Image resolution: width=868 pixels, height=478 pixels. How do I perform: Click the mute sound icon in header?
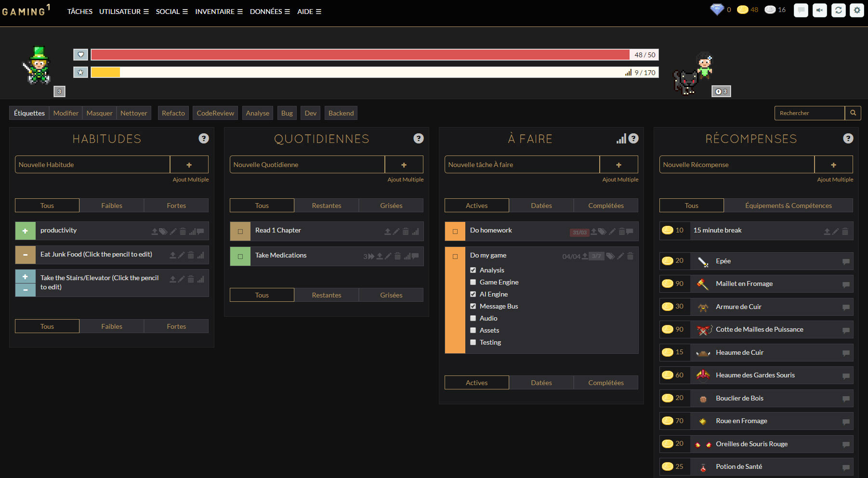click(819, 10)
